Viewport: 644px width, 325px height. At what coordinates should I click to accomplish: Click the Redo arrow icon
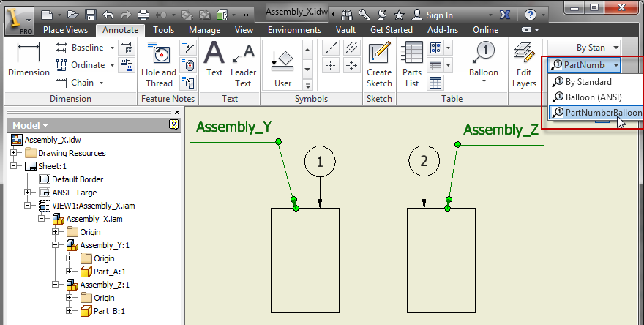coord(125,15)
